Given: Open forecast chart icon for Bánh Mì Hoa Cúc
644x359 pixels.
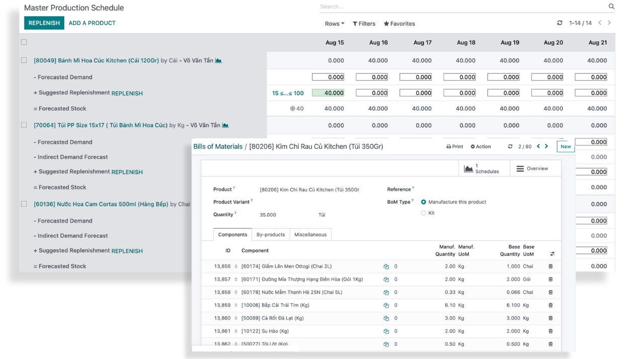Looking at the screenshot, I should [218, 61].
